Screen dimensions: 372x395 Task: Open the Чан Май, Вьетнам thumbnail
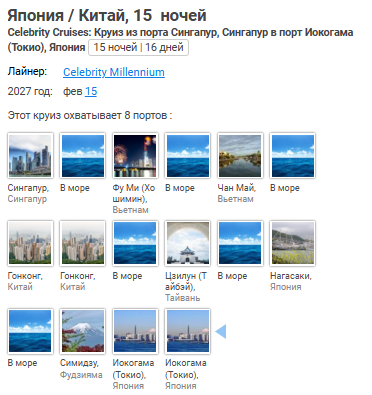coord(240,155)
